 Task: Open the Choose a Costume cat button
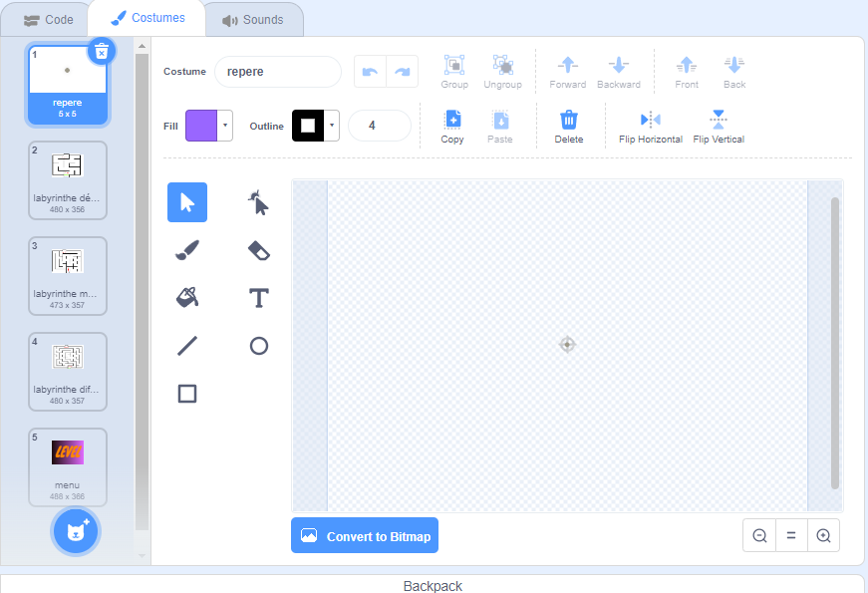(76, 531)
